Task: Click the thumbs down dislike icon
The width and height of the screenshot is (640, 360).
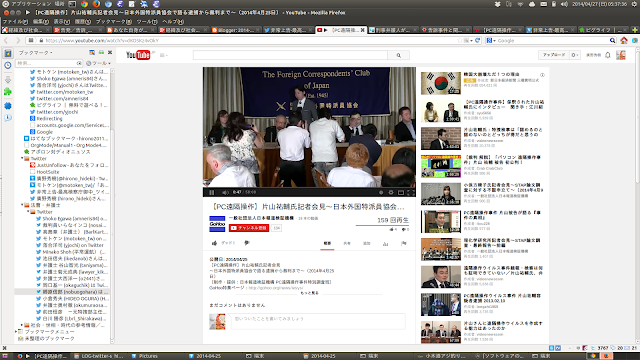Action: click(x=247, y=243)
